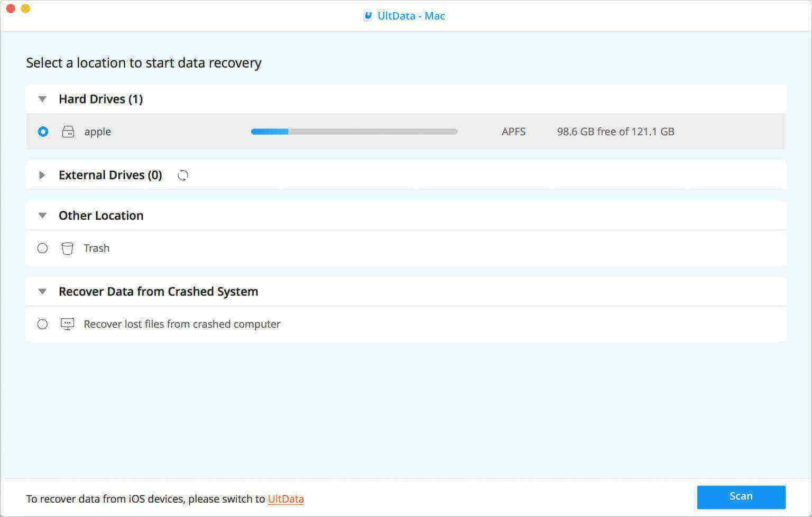Image resolution: width=812 pixels, height=517 pixels.
Task: Select the apple drive radio button
Action: pyautogui.click(x=43, y=132)
